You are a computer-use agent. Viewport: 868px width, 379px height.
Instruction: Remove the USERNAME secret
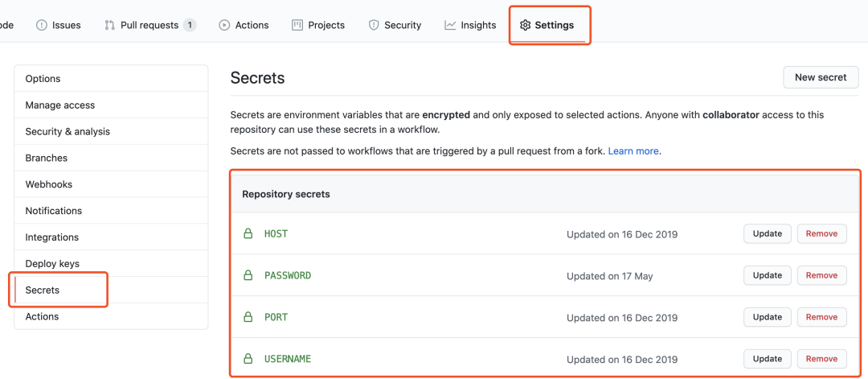pos(821,359)
